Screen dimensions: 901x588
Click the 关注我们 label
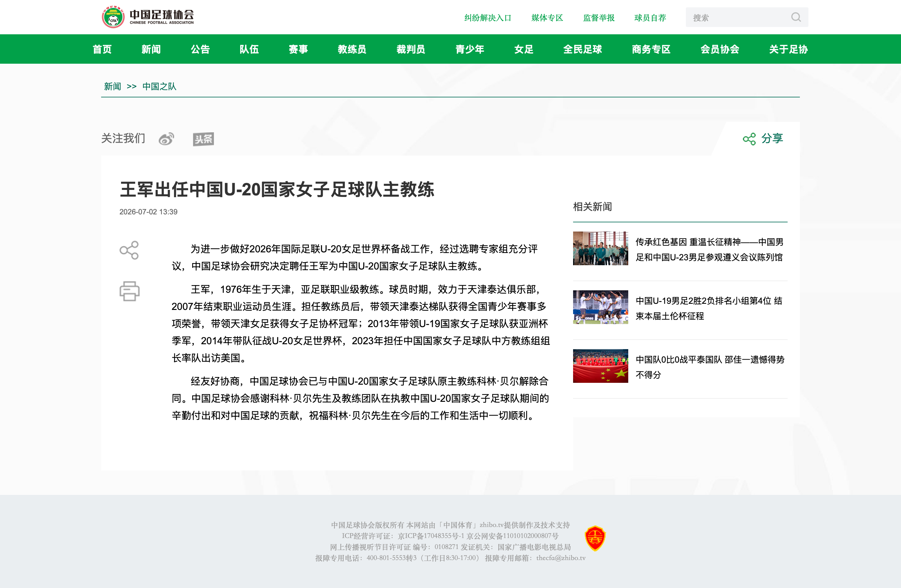click(x=123, y=138)
